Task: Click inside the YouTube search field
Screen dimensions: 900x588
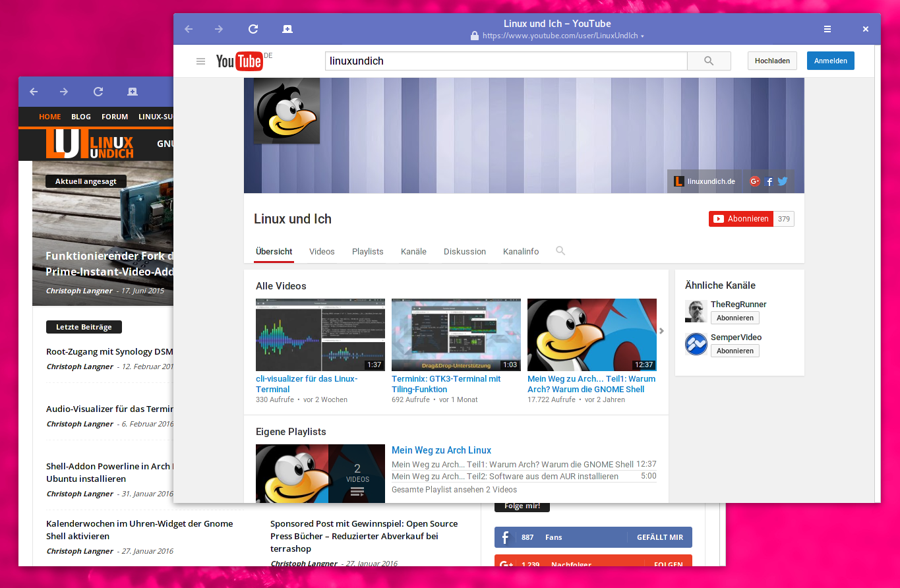Action: click(x=506, y=61)
